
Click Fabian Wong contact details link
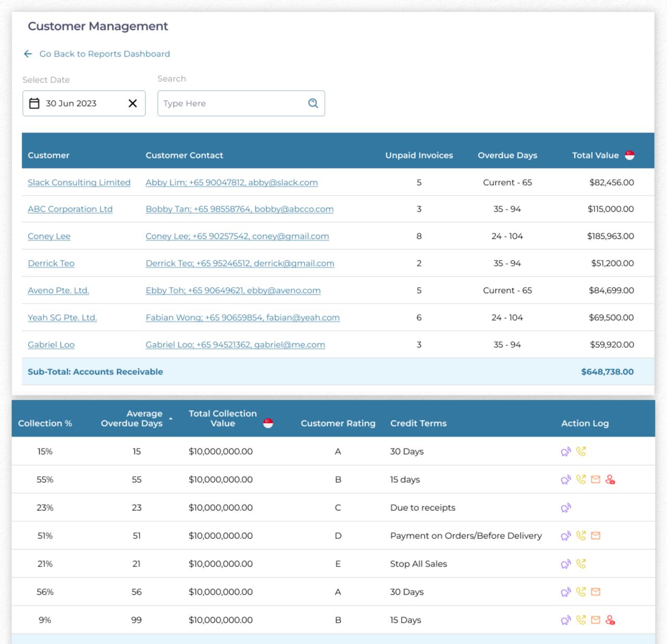[x=243, y=318]
